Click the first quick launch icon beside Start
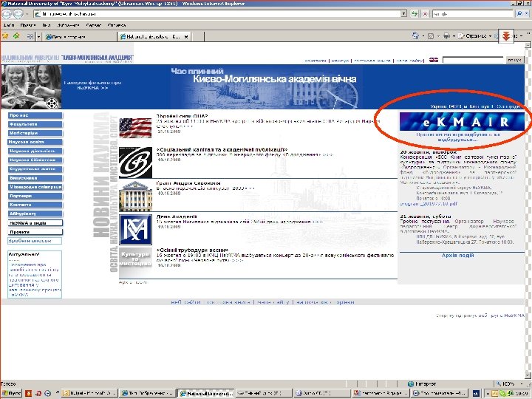This screenshot has height=399, width=532. (x=29, y=393)
